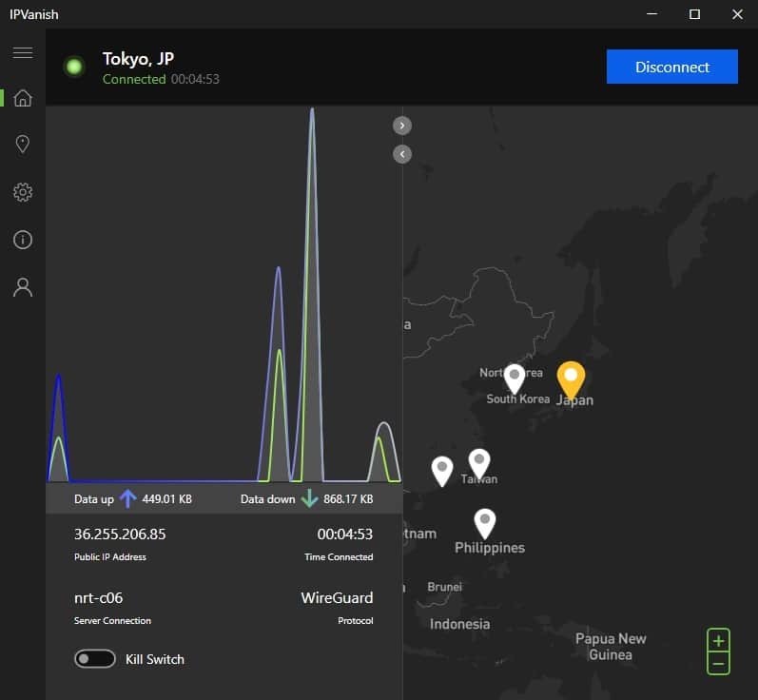
Task: Click the Disconnect button
Action: [x=671, y=67]
